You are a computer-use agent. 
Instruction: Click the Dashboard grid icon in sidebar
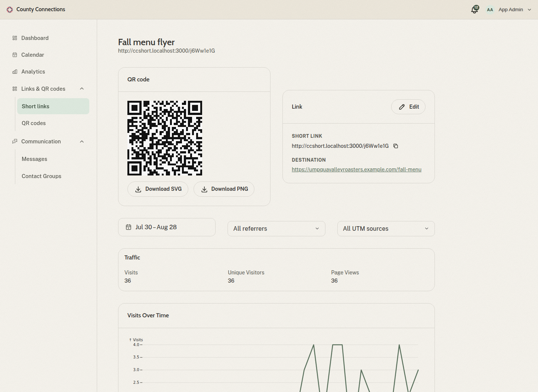click(x=15, y=38)
